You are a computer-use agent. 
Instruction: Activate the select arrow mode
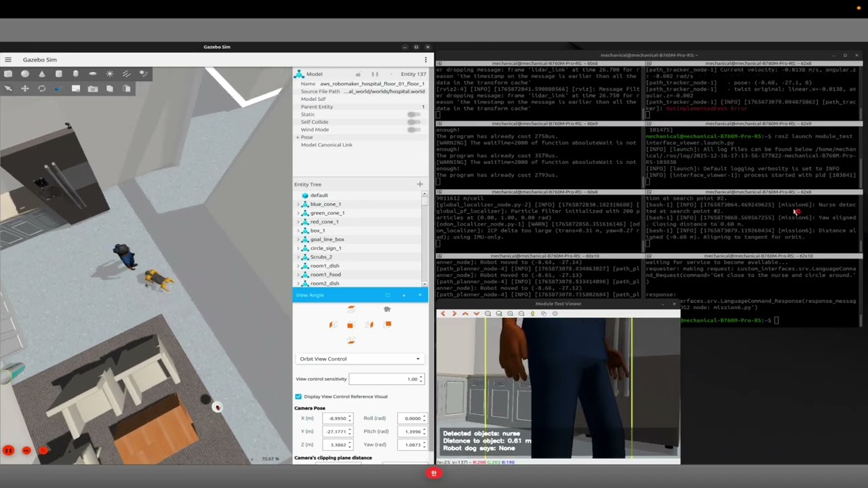tap(8, 88)
